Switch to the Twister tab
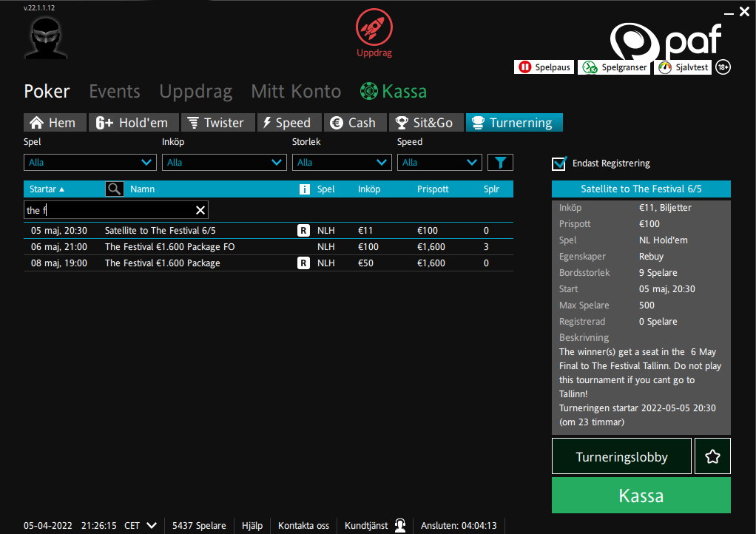Image resolution: width=756 pixels, height=534 pixels. 217,123
